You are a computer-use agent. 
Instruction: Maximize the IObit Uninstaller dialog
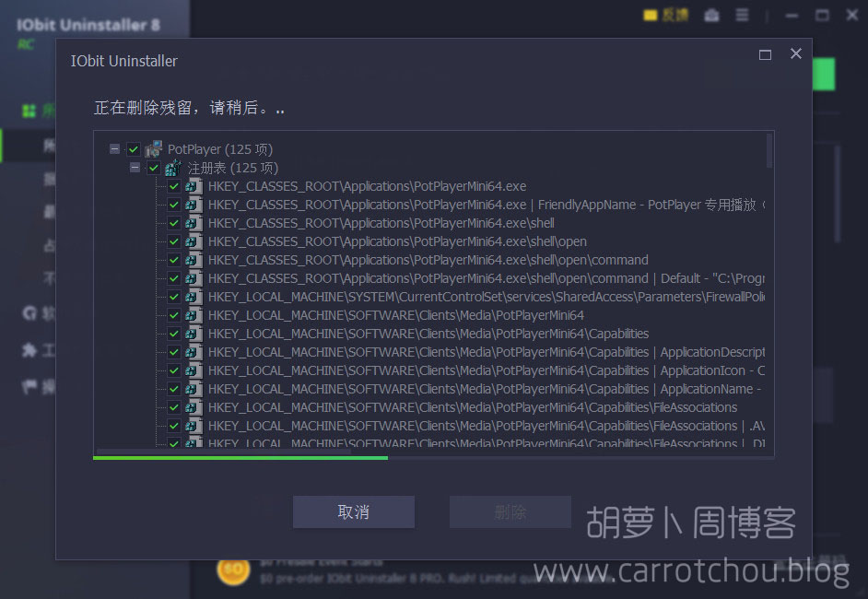pyautogui.click(x=765, y=54)
